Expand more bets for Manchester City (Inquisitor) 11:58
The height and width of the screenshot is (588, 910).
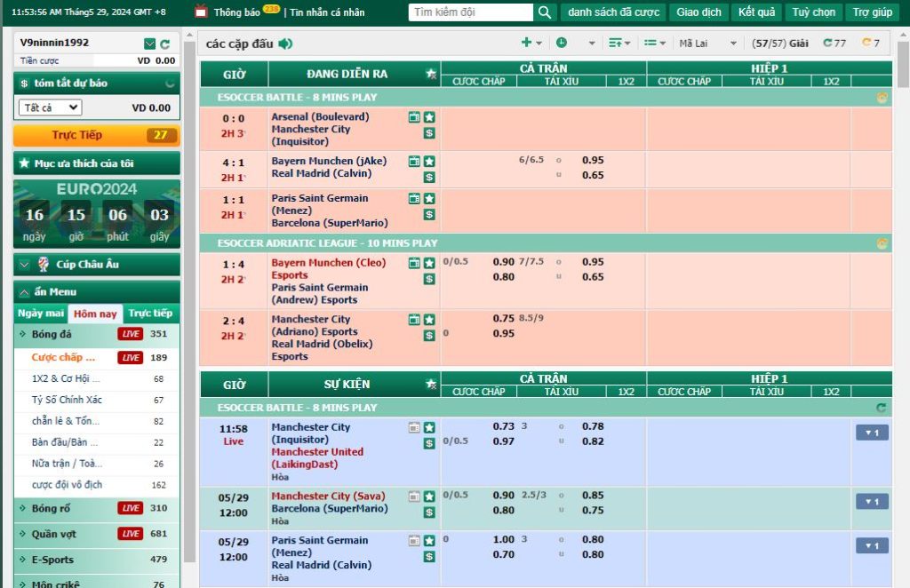coord(872,433)
